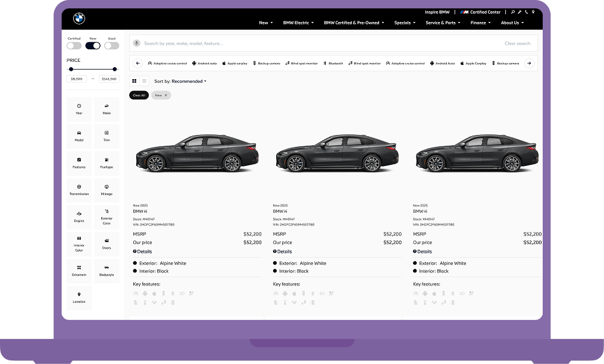
Task: Open the Features filter tile
Action: pos(79,164)
